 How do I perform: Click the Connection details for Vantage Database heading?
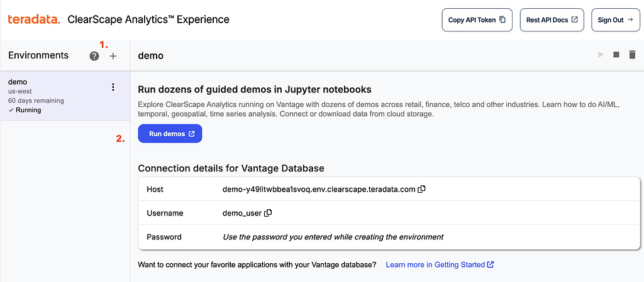(231, 168)
